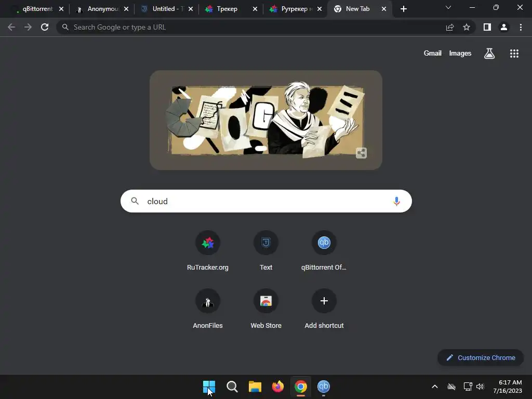The width and height of the screenshot is (532, 399).
Task: Open a new browser tab
Action: pos(403,9)
